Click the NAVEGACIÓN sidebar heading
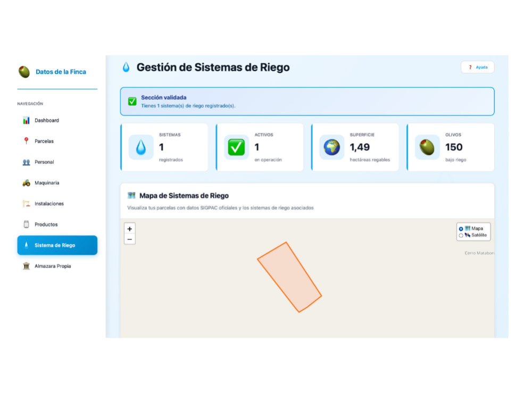 30,104
